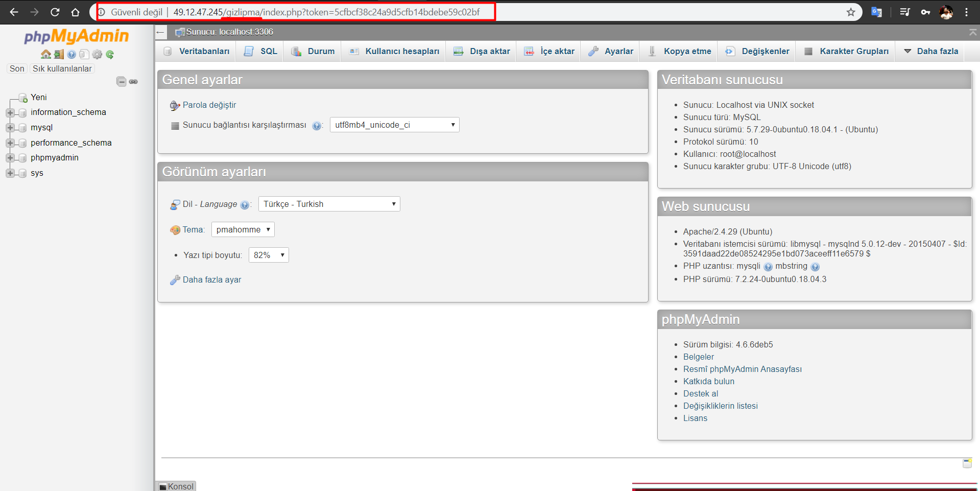Screen dimensions: 980x491
Task: Click the Yeni new database icon
Action: [x=22, y=98]
